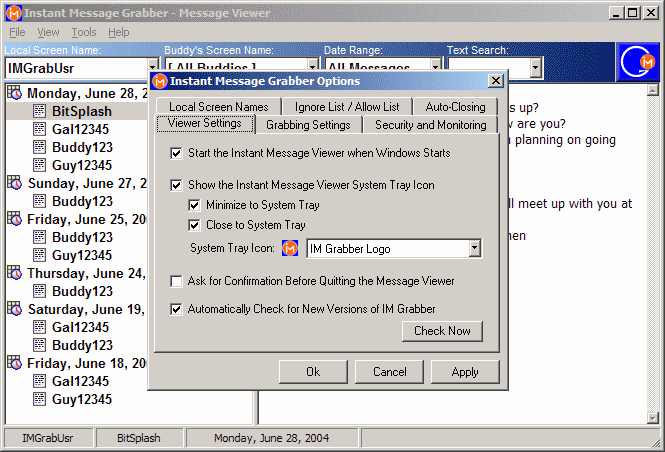Click the System Tray Icon preview image
665x452 pixels.
pyautogui.click(x=290, y=248)
